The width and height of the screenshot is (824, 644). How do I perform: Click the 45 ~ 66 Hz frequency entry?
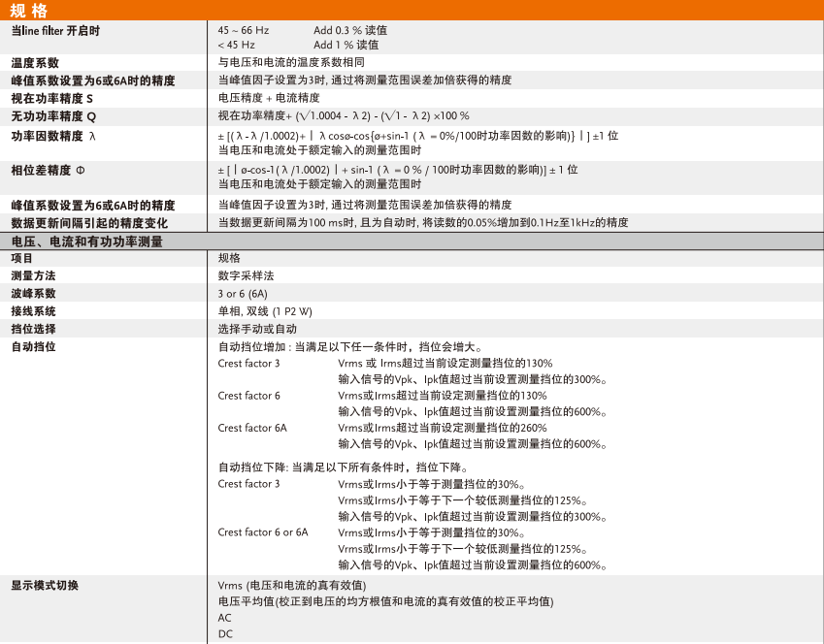pyautogui.click(x=244, y=31)
